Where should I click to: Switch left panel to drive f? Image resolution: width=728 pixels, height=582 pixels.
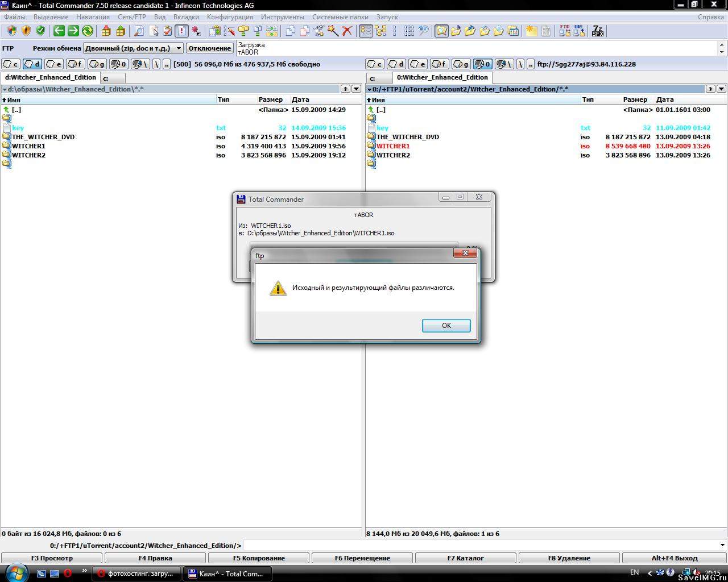tap(76, 64)
